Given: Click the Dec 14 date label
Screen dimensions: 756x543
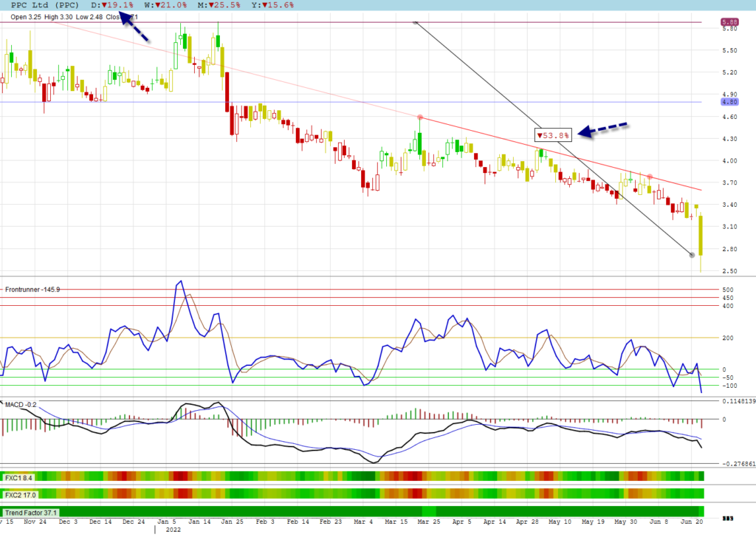Looking at the screenshot, I should pyautogui.click(x=100, y=522).
